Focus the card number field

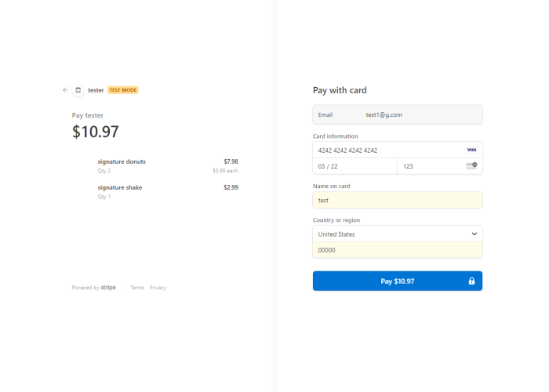[398, 150]
